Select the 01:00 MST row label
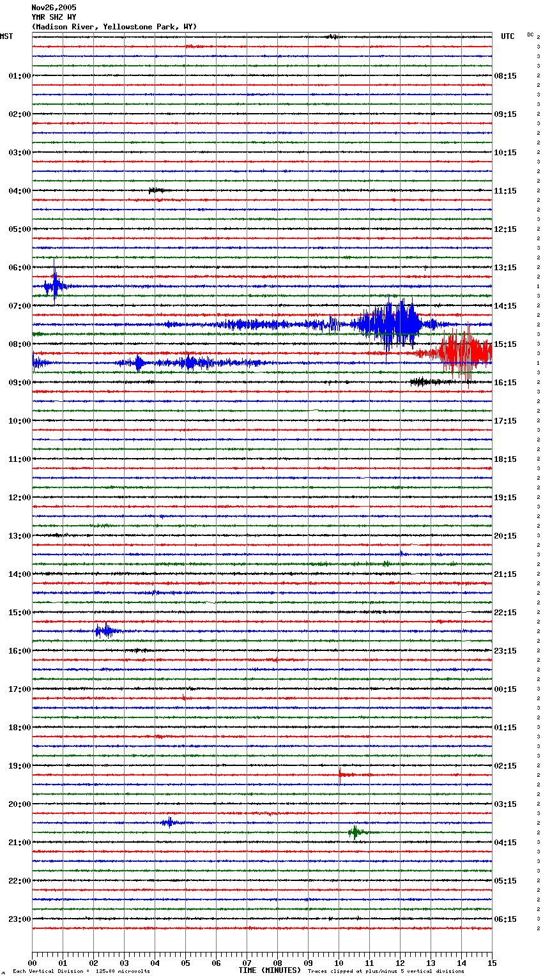Image resolution: width=543 pixels, height=980 pixels. pos(19,76)
